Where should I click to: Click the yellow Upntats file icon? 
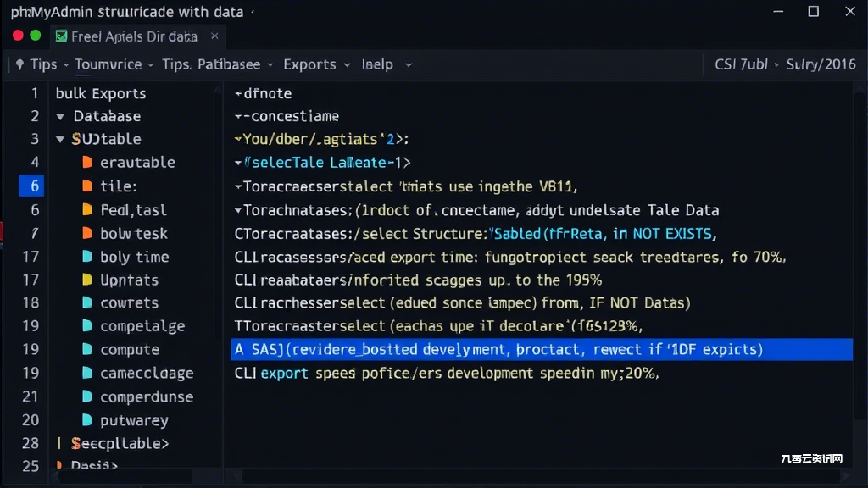[87, 280]
